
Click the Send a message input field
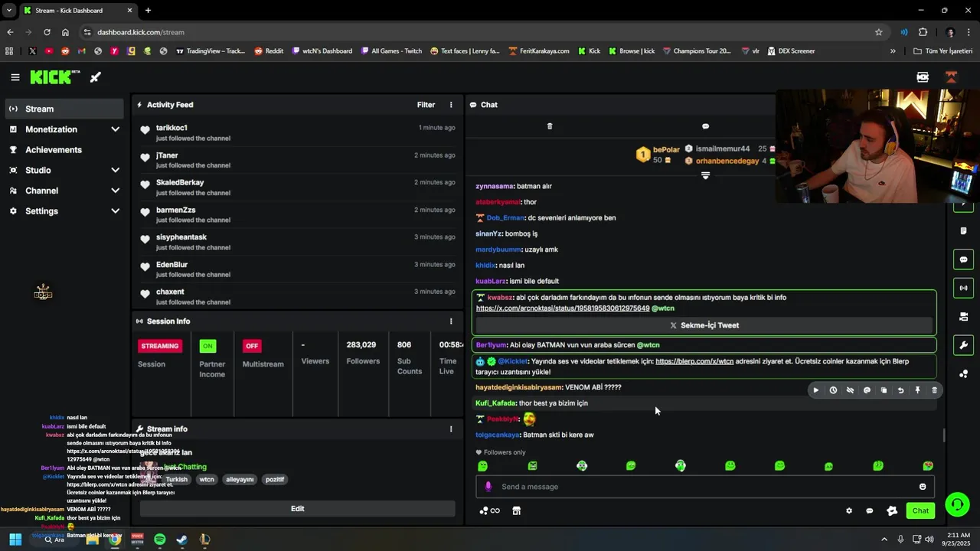[704, 487]
